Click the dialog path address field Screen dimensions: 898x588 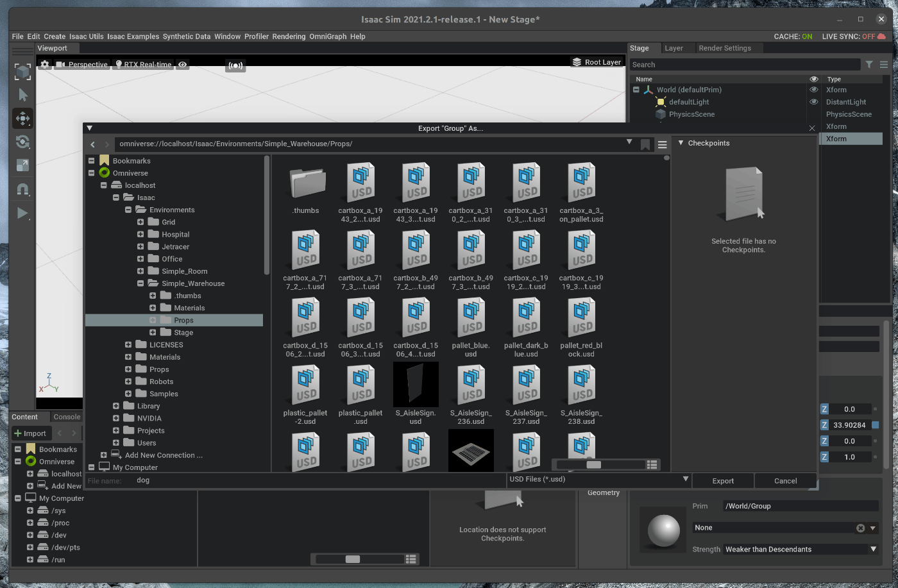[369, 144]
